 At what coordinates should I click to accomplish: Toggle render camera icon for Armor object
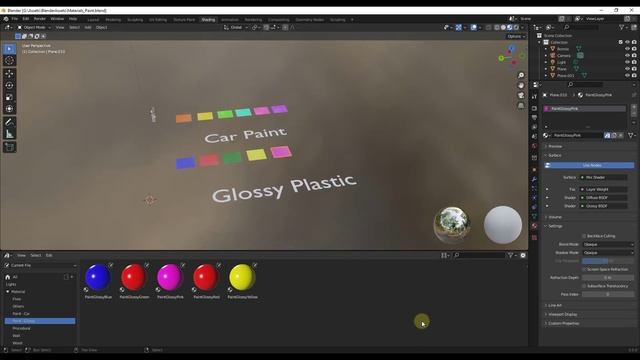(634, 49)
